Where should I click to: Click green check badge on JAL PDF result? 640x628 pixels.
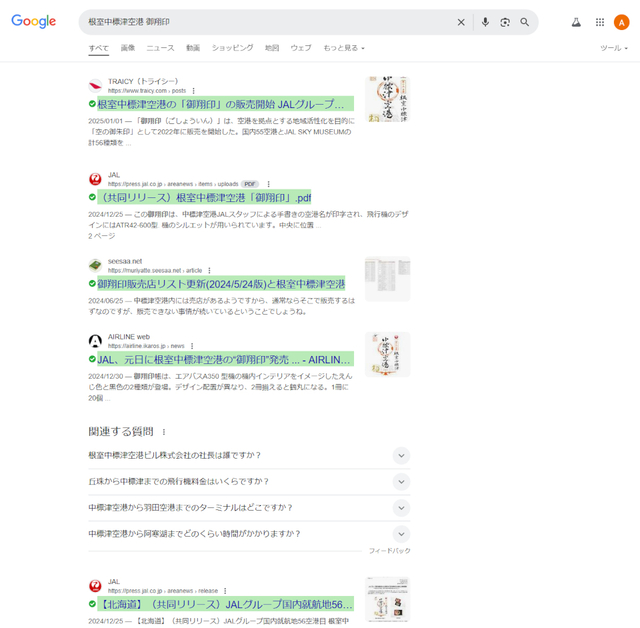(92, 197)
